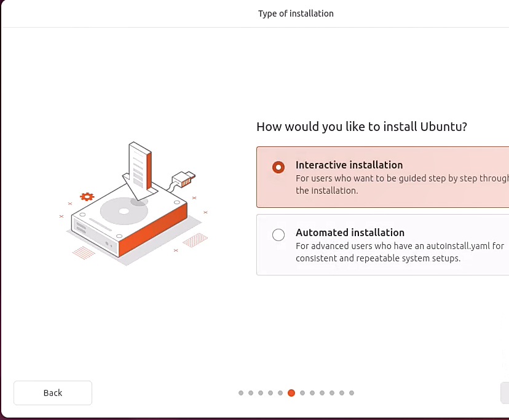Select the Automated installation radio button
The height and width of the screenshot is (420, 509).
(x=278, y=234)
